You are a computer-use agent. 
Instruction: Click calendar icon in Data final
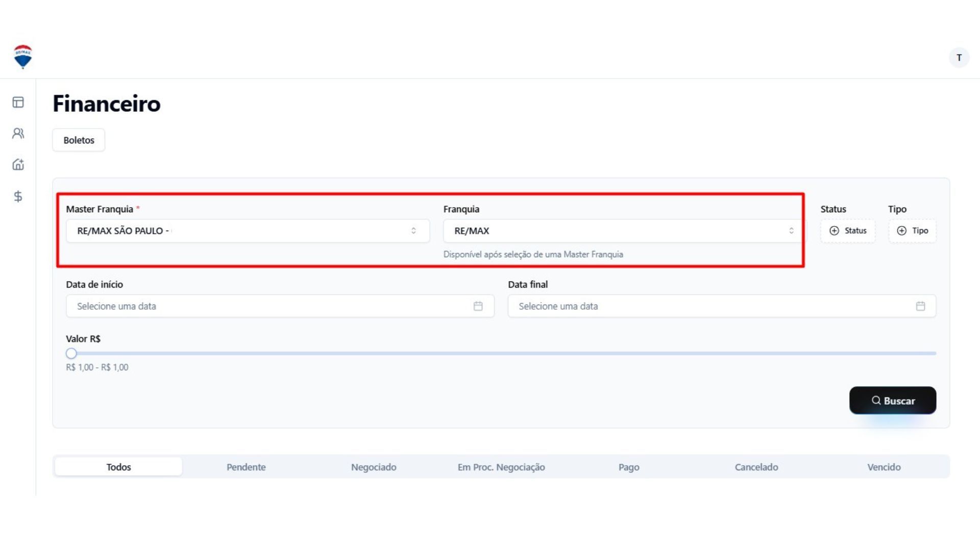pyautogui.click(x=920, y=306)
